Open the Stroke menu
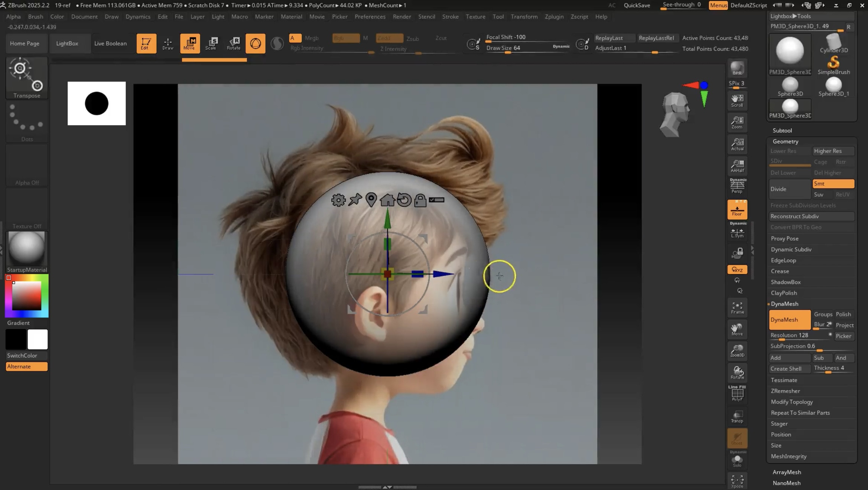The width and height of the screenshot is (868, 490). [x=450, y=17]
